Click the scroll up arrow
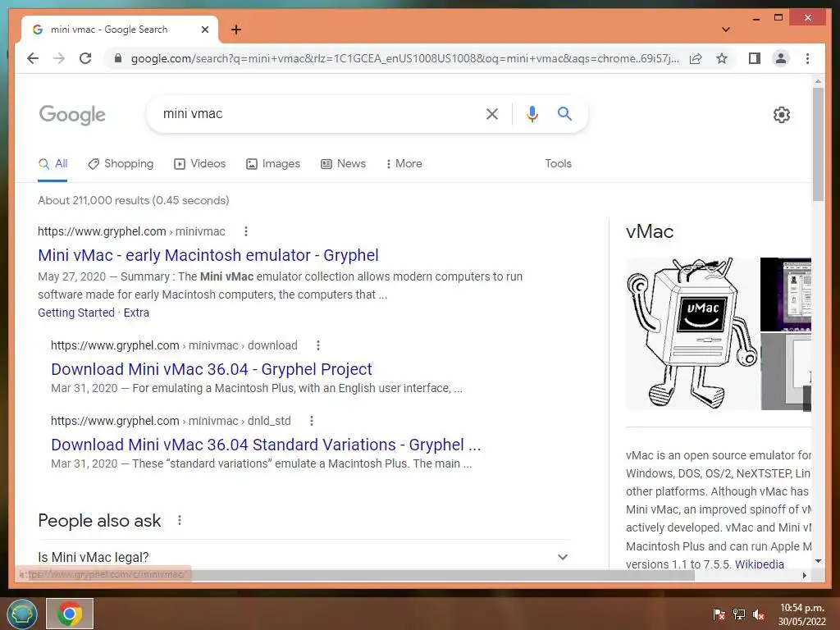This screenshot has width=840, height=630. coord(818,81)
